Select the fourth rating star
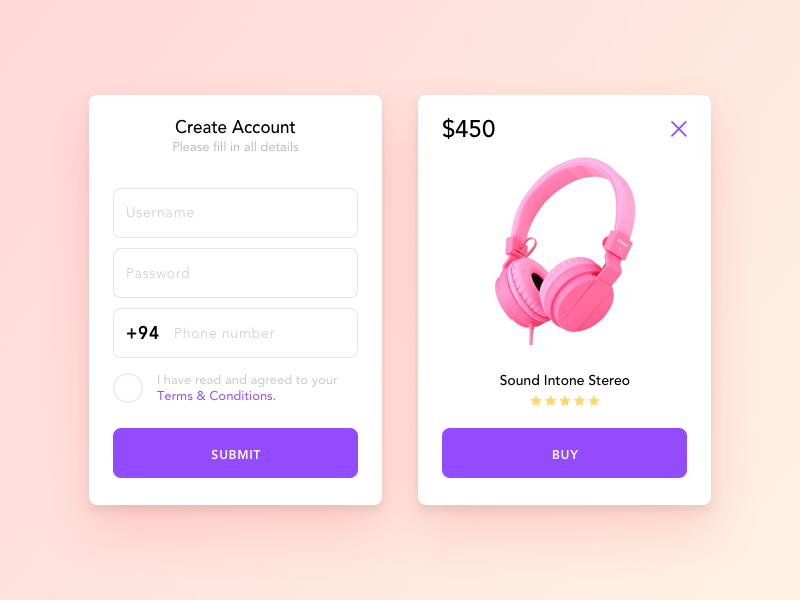 click(579, 401)
